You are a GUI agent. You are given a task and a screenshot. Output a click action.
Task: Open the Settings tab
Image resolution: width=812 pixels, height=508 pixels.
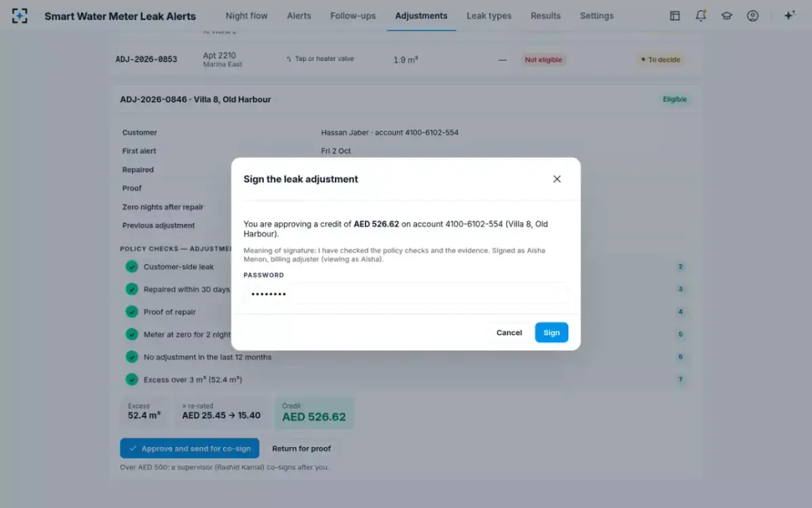(597, 16)
